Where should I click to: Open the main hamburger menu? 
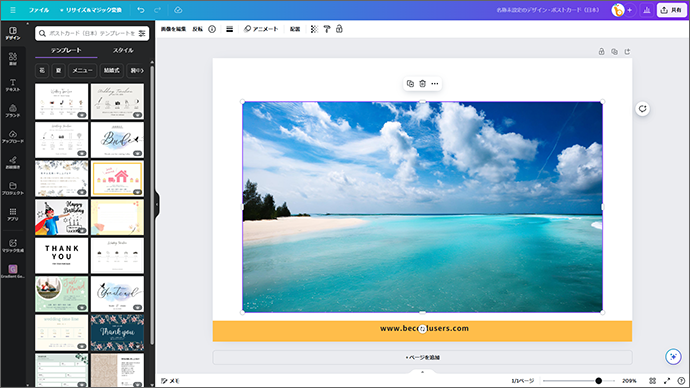[13, 10]
